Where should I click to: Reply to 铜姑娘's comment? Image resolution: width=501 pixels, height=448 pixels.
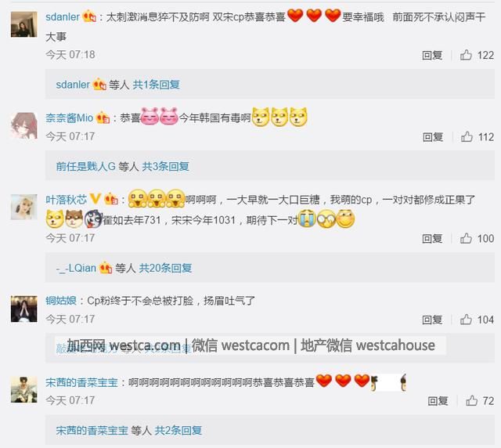pos(432,320)
